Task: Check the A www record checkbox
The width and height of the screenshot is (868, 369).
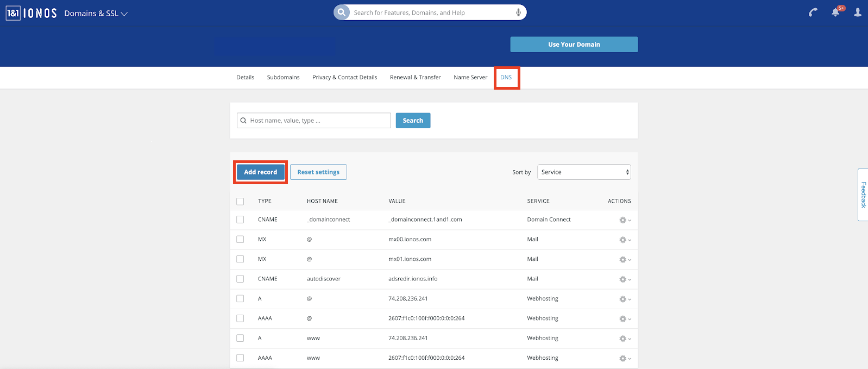Action: click(240, 338)
